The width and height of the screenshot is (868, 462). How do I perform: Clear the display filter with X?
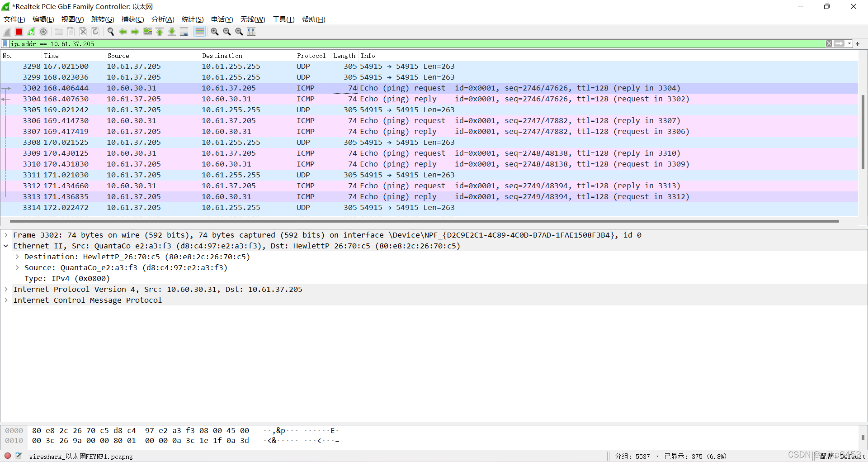click(x=829, y=44)
